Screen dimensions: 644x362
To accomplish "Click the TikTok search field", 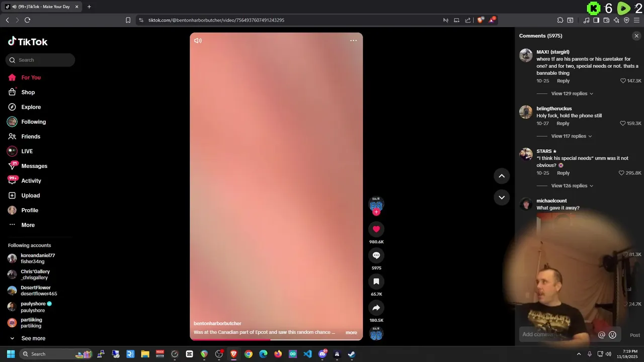I will point(40,60).
